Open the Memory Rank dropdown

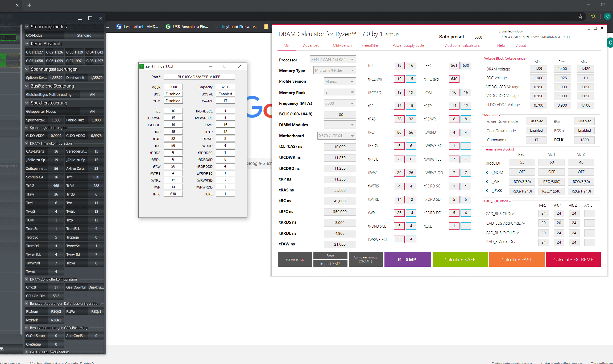pos(340,92)
